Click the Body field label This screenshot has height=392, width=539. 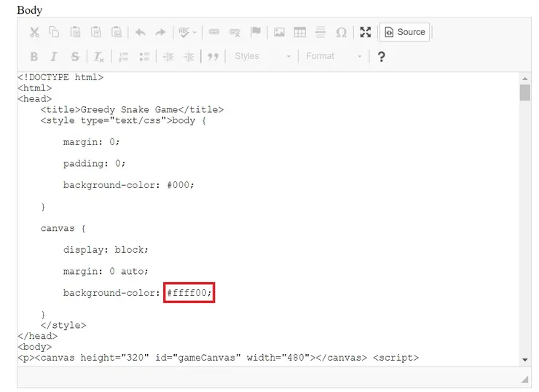(x=30, y=10)
